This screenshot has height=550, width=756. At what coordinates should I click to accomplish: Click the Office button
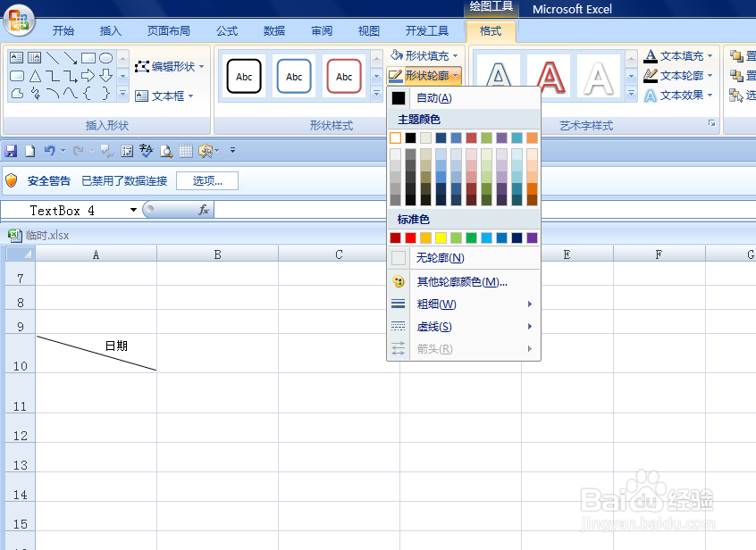[19, 21]
